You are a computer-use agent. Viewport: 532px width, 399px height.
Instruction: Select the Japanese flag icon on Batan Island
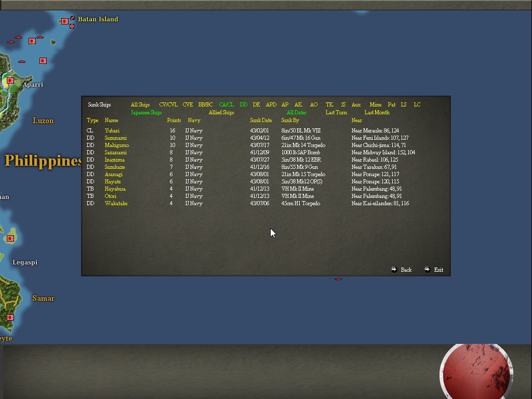pos(65,21)
